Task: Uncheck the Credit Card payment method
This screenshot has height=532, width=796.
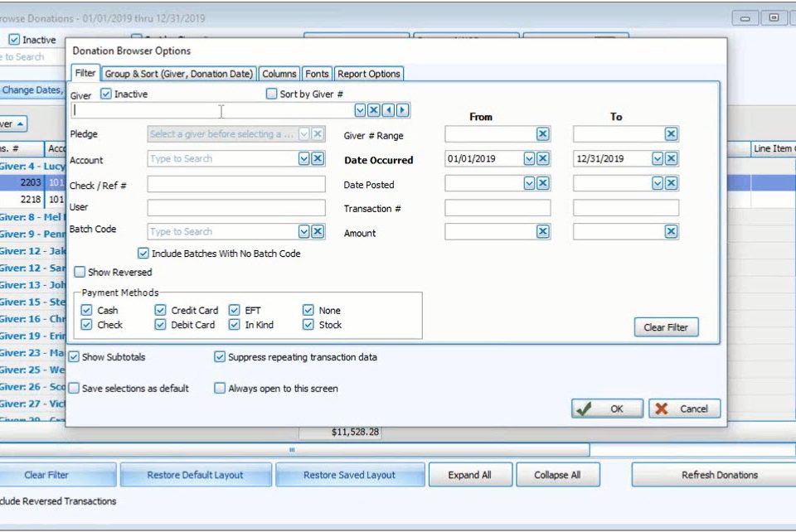Action: [x=160, y=310]
